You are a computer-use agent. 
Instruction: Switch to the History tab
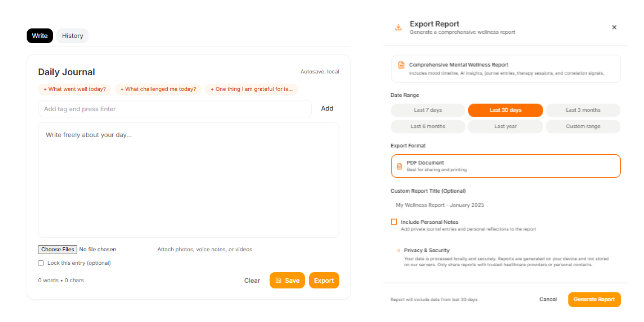pos(72,36)
